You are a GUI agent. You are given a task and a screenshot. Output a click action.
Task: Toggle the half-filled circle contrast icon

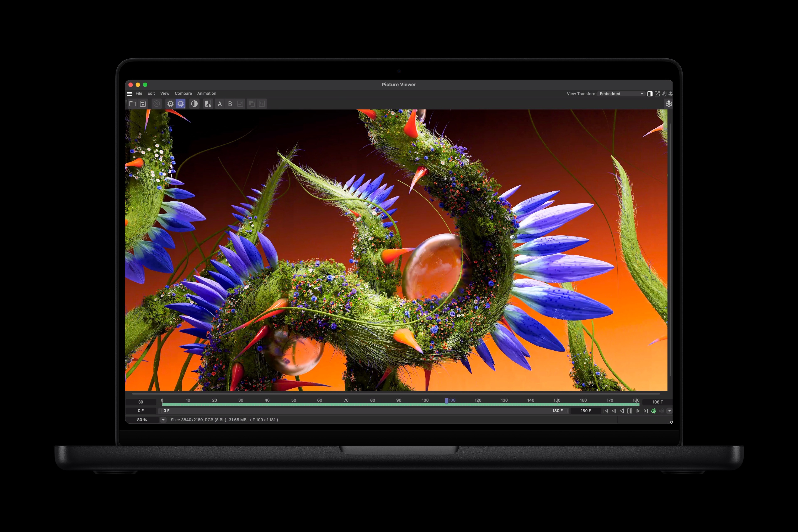tap(195, 104)
